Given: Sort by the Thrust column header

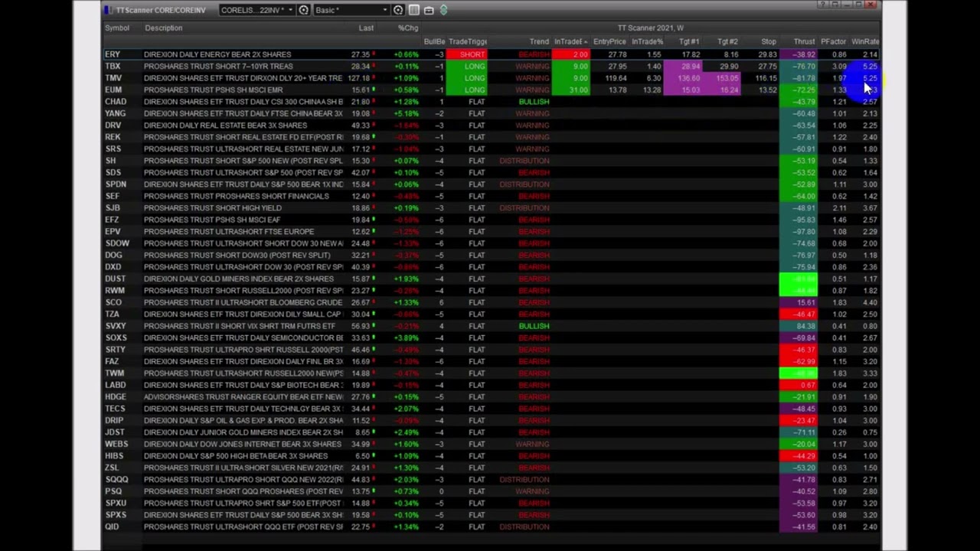Looking at the screenshot, I should [x=804, y=42].
